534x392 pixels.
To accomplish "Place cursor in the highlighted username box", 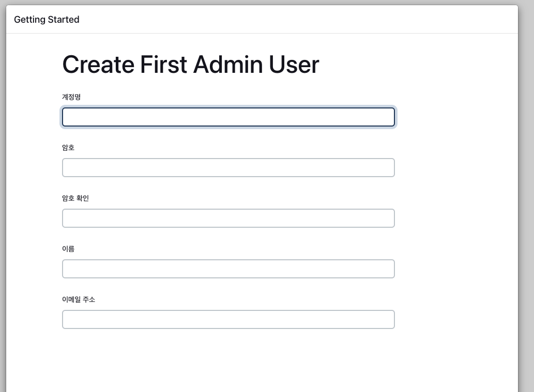I will (x=228, y=117).
